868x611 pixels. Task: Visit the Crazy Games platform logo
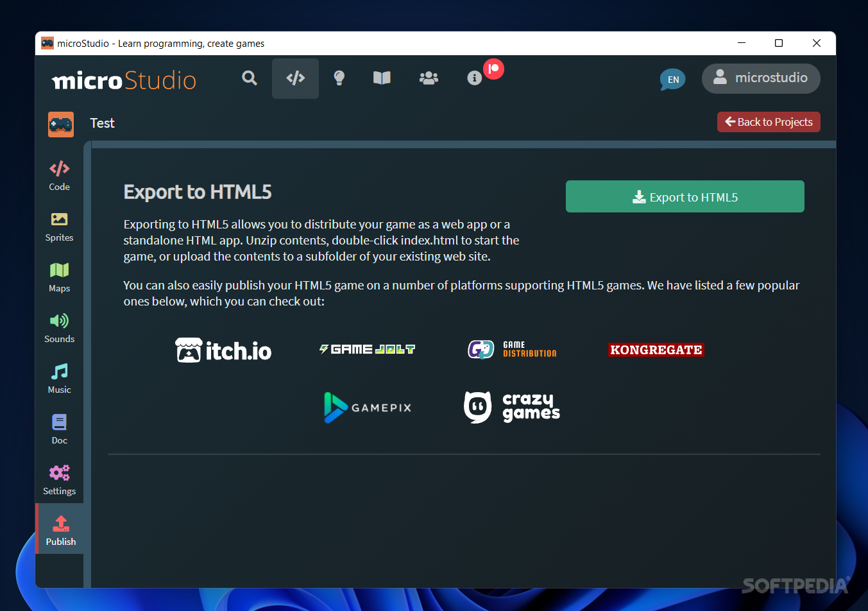tap(512, 408)
